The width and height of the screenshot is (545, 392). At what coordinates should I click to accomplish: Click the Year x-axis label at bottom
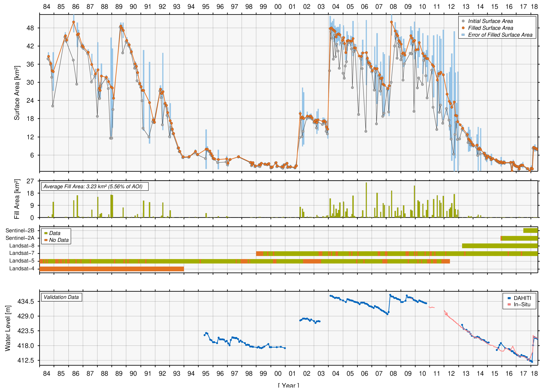coord(288,385)
